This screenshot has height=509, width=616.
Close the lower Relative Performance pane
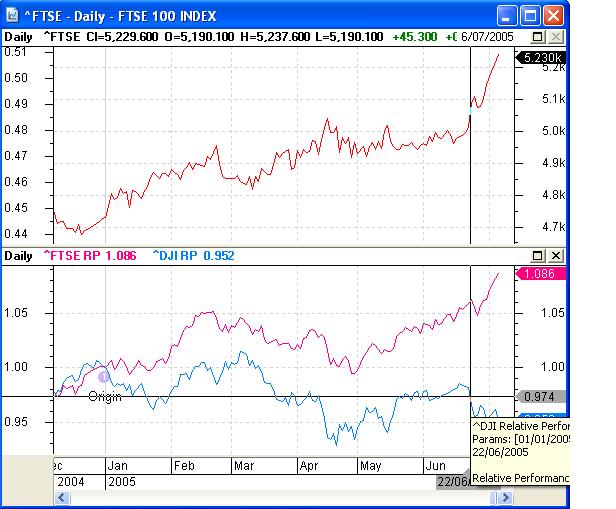(x=556, y=257)
